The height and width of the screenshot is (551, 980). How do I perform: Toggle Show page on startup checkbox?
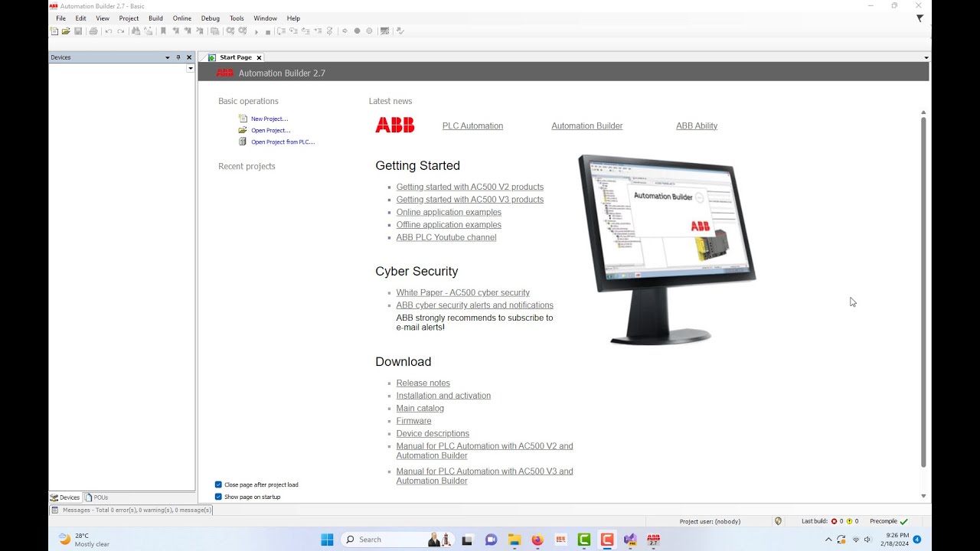point(218,497)
